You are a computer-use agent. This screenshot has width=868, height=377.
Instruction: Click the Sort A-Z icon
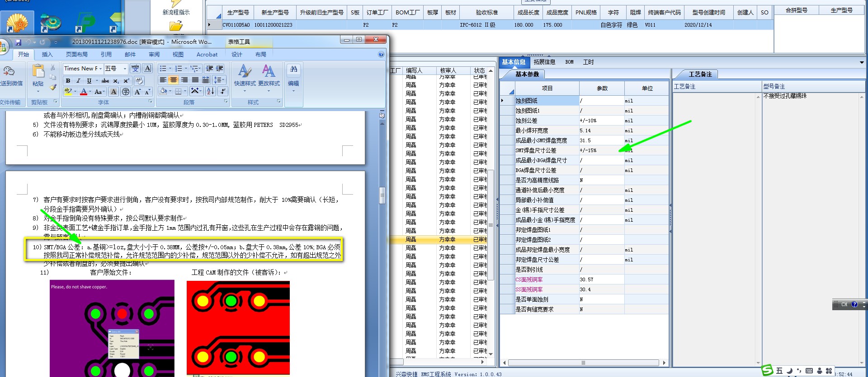[211, 91]
